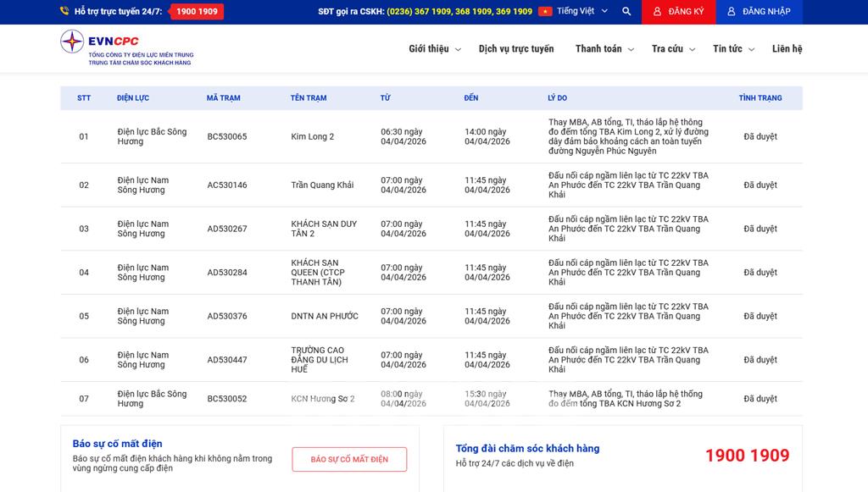Expand the Thanh toán dropdown menu

point(604,49)
